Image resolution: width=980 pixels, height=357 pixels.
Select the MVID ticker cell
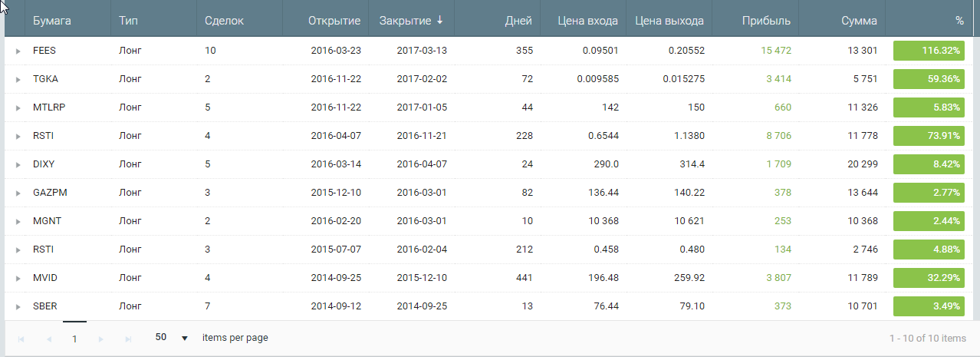pyautogui.click(x=45, y=278)
